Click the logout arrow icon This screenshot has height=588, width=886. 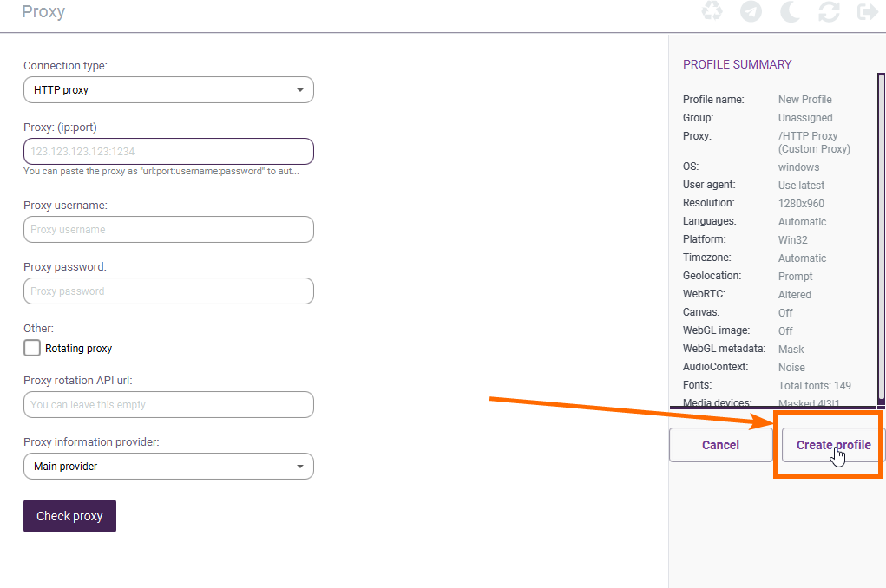click(x=867, y=11)
